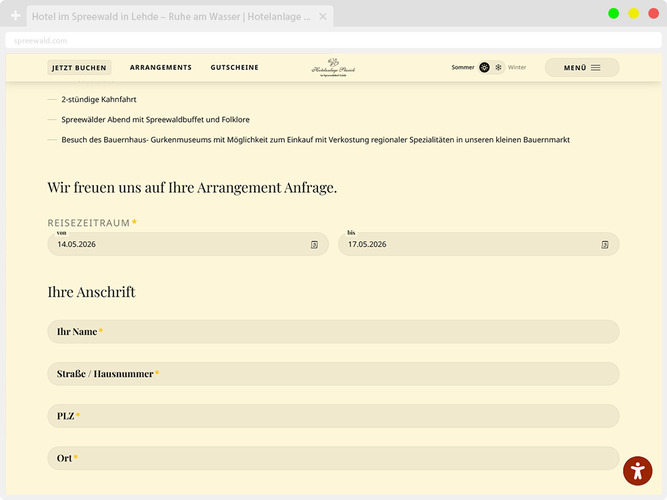The image size is (667, 500).
Task: Click the JETZT BUCHEN button
Action: (81, 68)
